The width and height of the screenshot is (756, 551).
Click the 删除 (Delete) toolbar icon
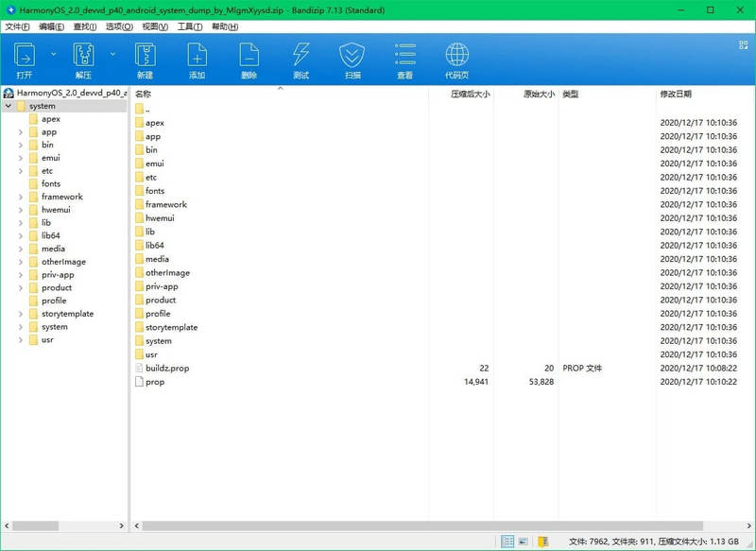tap(249, 59)
